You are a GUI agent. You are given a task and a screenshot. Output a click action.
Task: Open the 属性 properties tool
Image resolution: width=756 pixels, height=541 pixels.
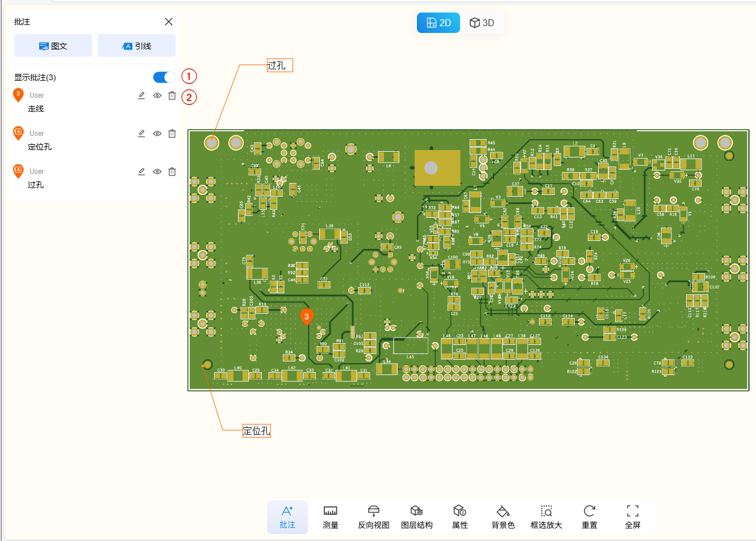[x=460, y=517]
